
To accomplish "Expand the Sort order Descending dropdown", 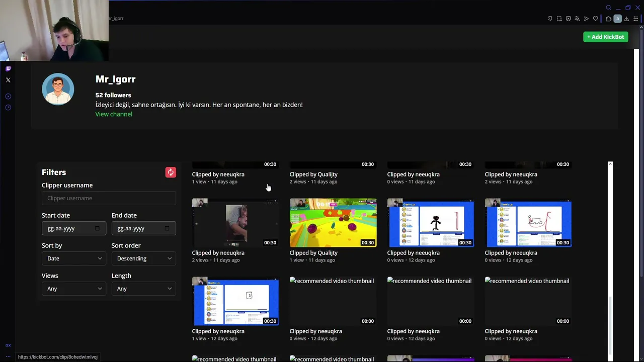I will (x=144, y=258).
